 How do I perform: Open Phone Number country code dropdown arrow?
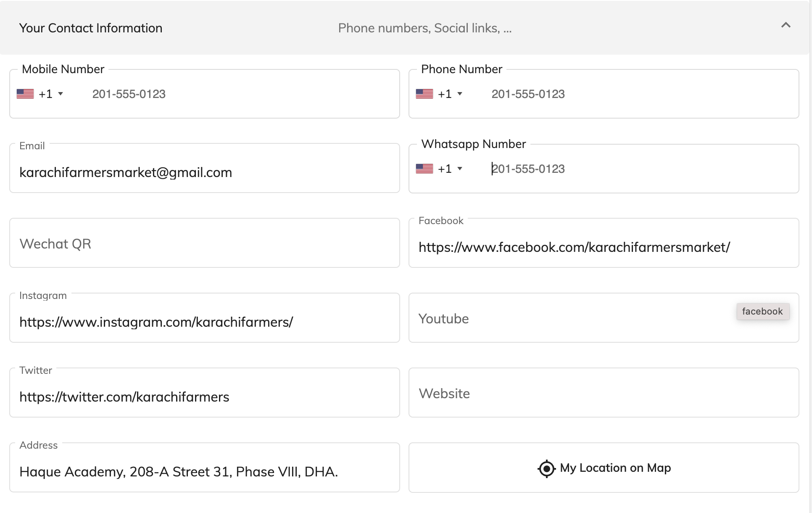click(x=460, y=94)
